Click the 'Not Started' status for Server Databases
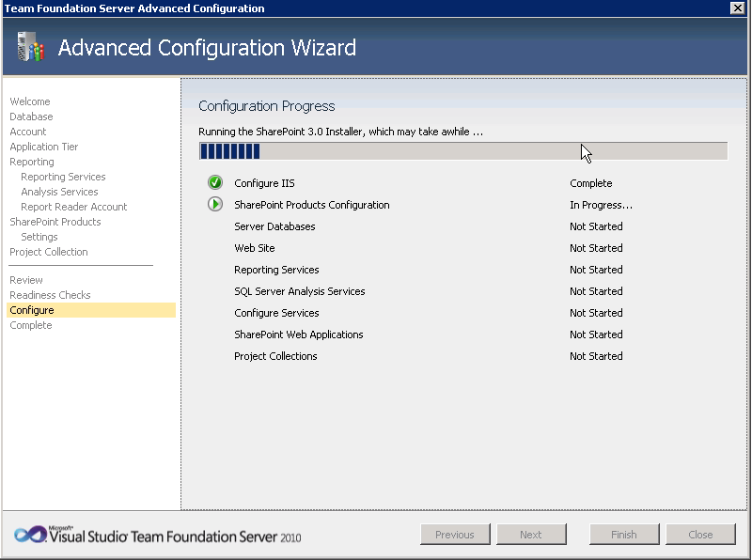 (x=596, y=226)
